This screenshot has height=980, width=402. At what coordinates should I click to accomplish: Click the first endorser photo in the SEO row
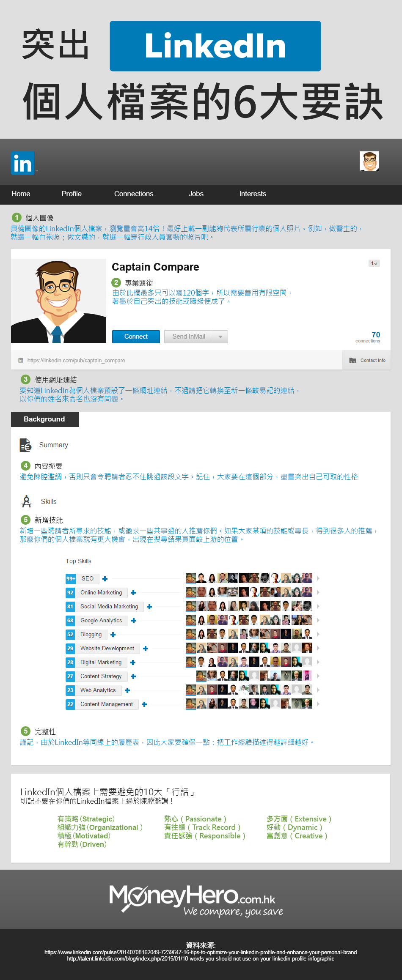click(x=191, y=578)
